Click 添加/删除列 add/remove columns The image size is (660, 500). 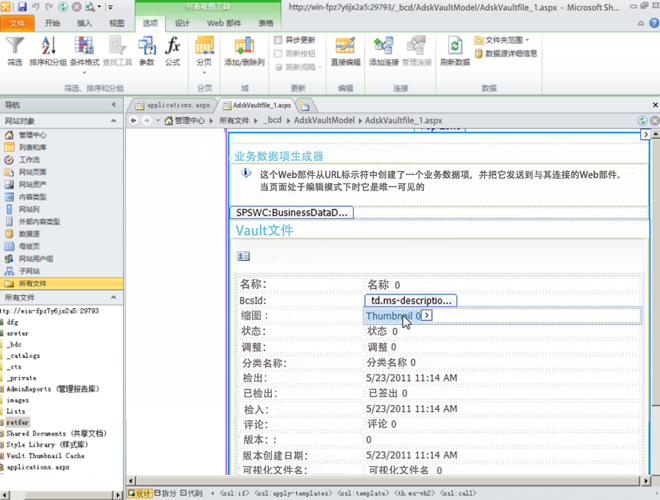click(244, 51)
